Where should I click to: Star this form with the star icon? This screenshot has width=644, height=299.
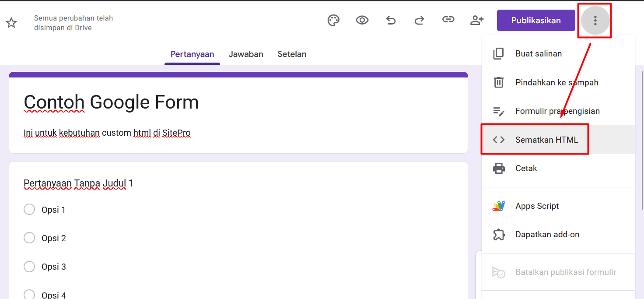11,23
